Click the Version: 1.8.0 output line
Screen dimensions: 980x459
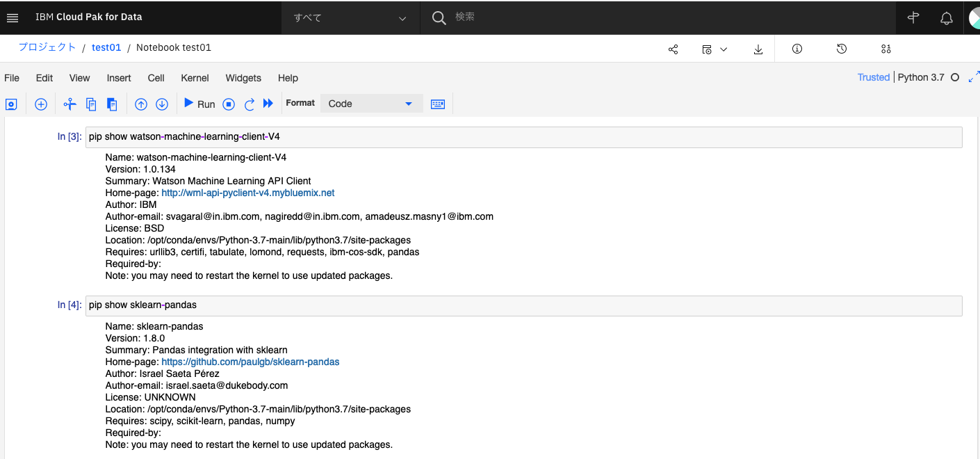135,338
